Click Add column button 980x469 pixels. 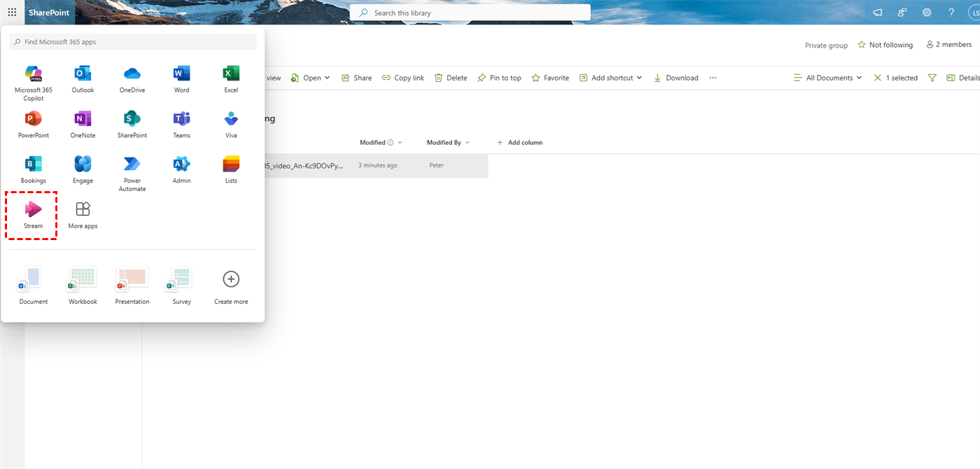pyautogui.click(x=519, y=143)
